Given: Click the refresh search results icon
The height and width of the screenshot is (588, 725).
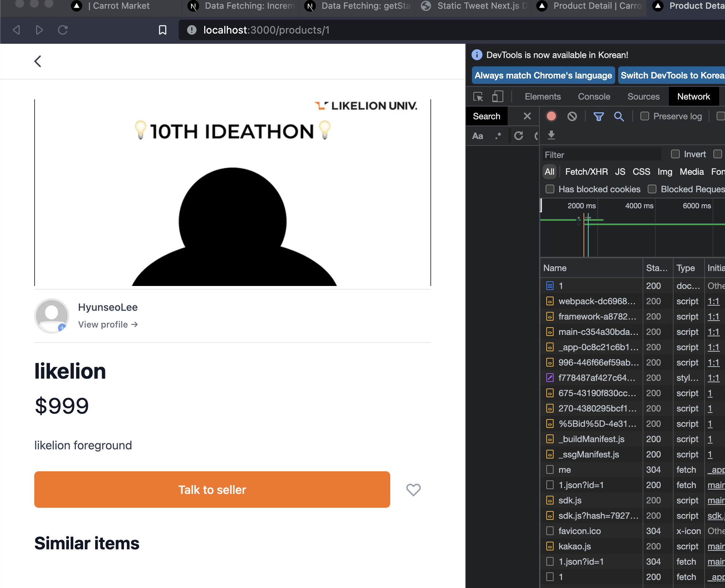Looking at the screenshot, I should pos(518,136).
